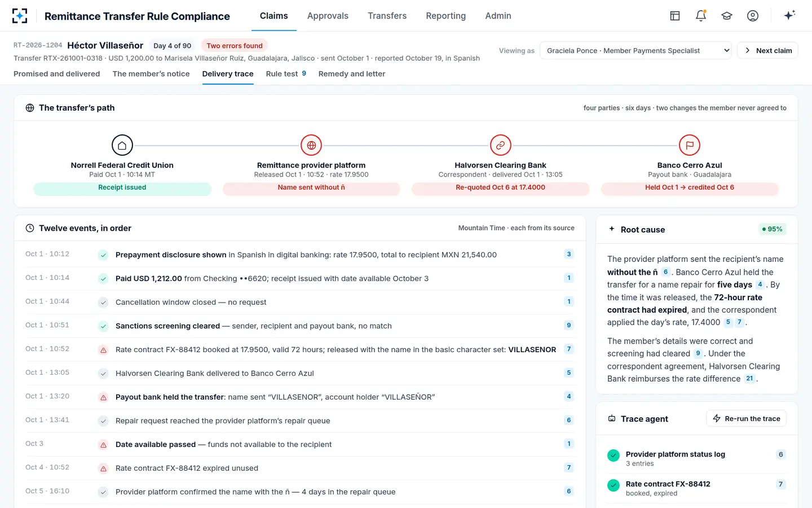812x508 pixels.
Task: Click the Day 4 of 90 badge
Action: [172, 46]
